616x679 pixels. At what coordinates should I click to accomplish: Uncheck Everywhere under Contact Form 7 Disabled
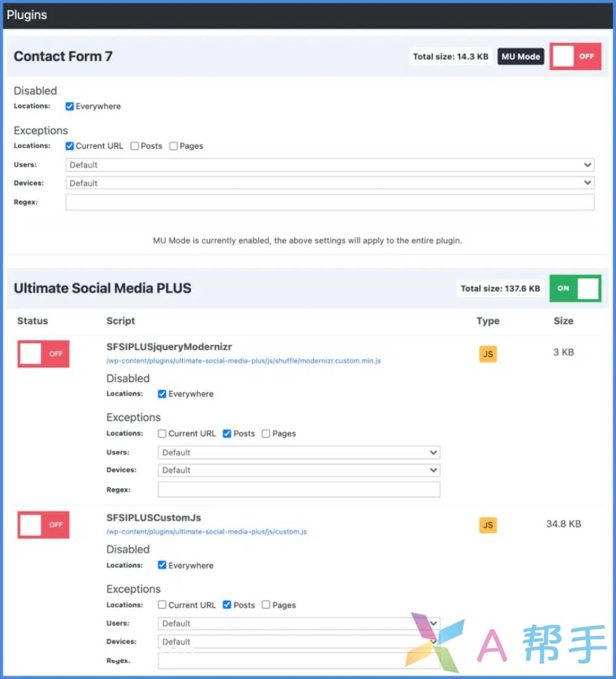click(70, 107)
